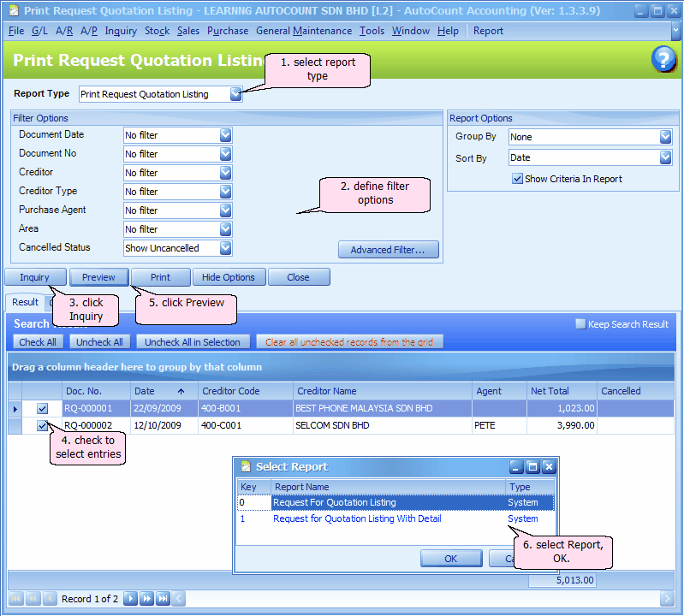Click the Print button
The width and height of the screenshot is (684, 616).
click(161, 277)
